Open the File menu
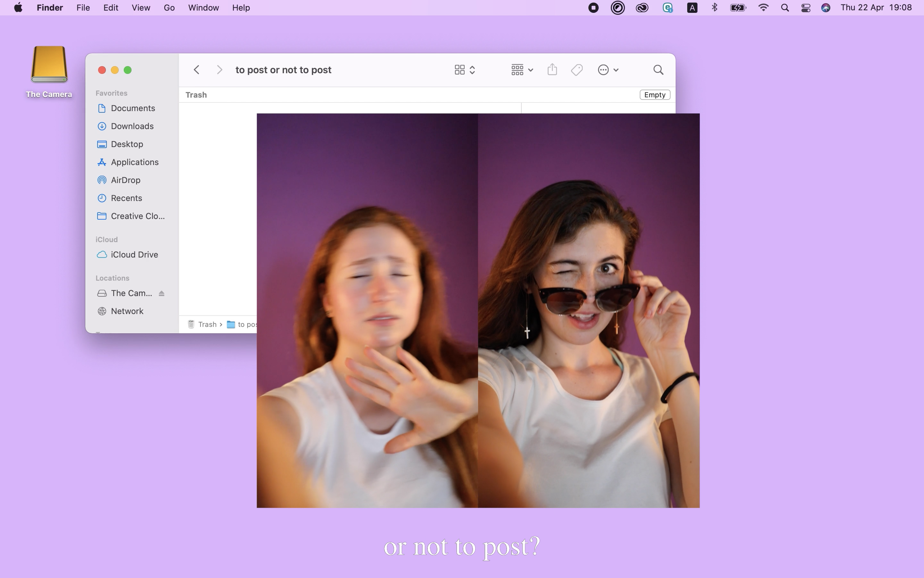 click(x=83, y=8)
